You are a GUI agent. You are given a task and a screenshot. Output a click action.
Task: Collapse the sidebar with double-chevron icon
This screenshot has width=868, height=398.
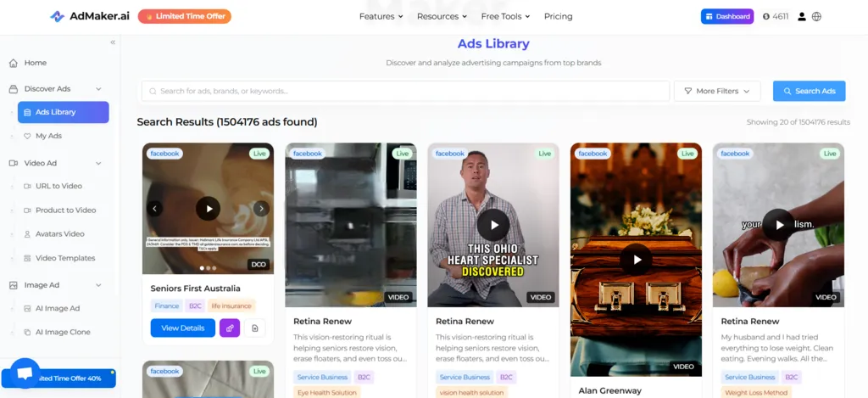pos(113,42)
